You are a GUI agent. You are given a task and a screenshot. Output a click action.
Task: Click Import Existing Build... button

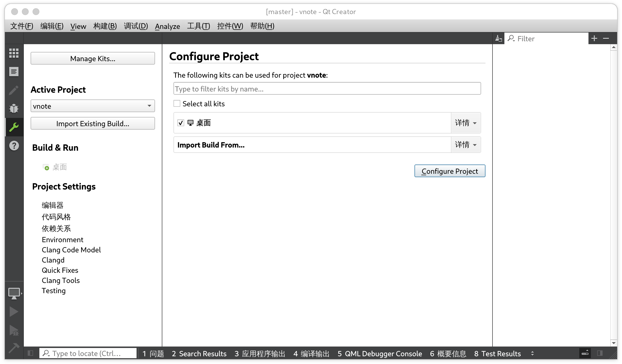[93, 124]
